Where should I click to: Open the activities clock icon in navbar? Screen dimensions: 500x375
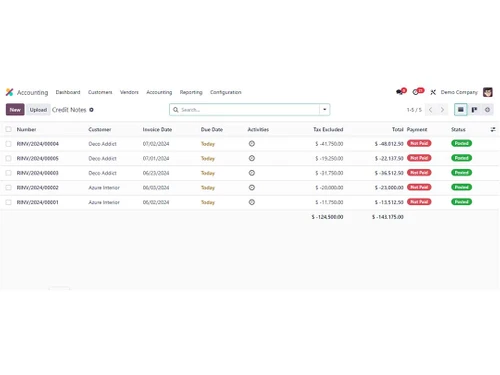tap(416, 92)
